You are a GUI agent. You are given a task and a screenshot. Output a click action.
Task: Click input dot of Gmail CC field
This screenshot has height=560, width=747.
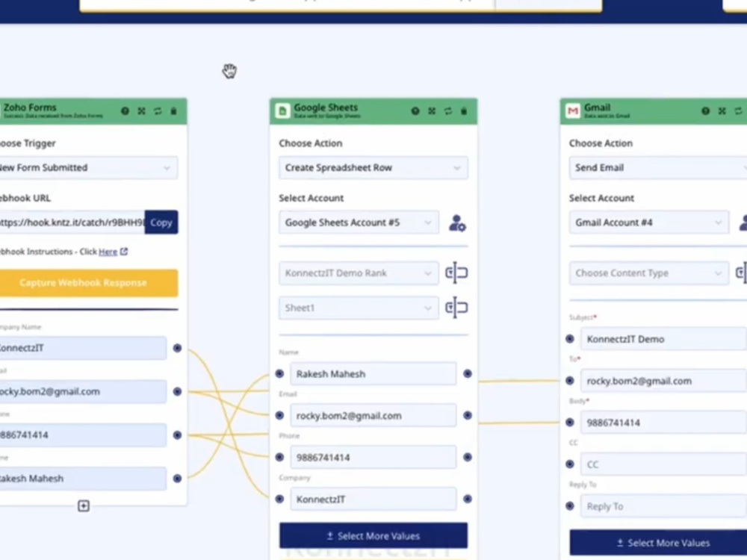pos(570,464)
